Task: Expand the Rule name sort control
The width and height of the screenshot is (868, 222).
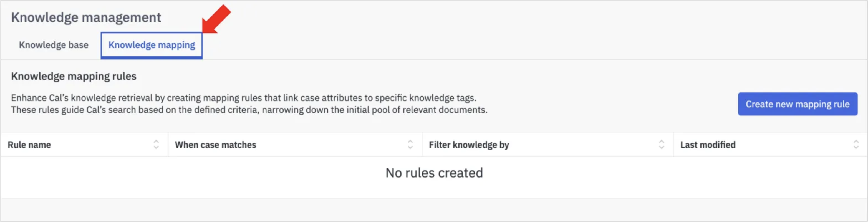Action: [156, 145]
